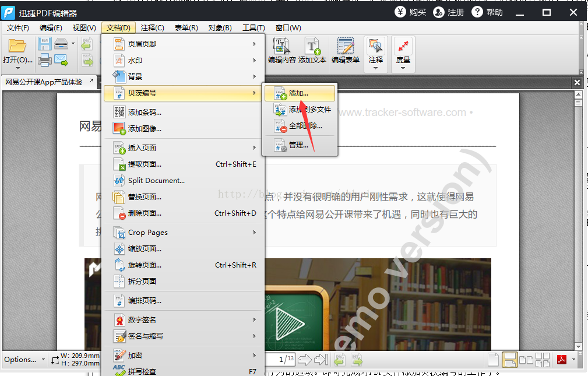Open the 贝茨编号 Bates numbering item
This screenshot has height=376, width=588.
click(x=184, y=93)
